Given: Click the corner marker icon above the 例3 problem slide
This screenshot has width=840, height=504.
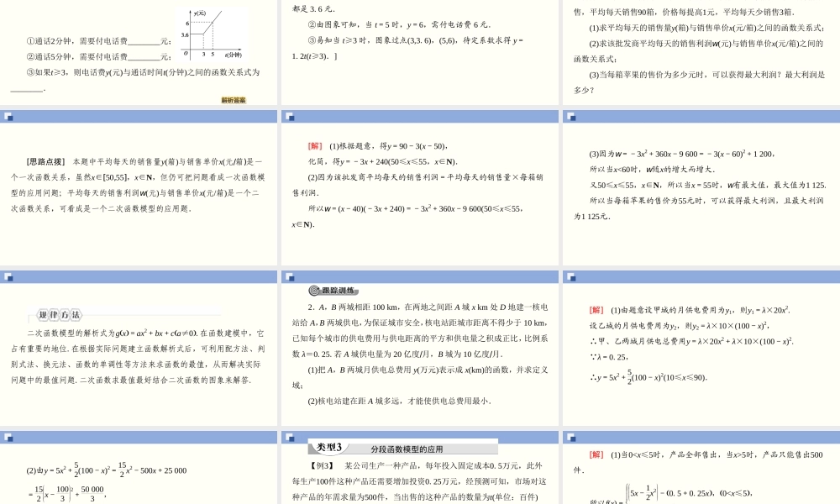Looking at the screenshot, I should pos(290,439).
